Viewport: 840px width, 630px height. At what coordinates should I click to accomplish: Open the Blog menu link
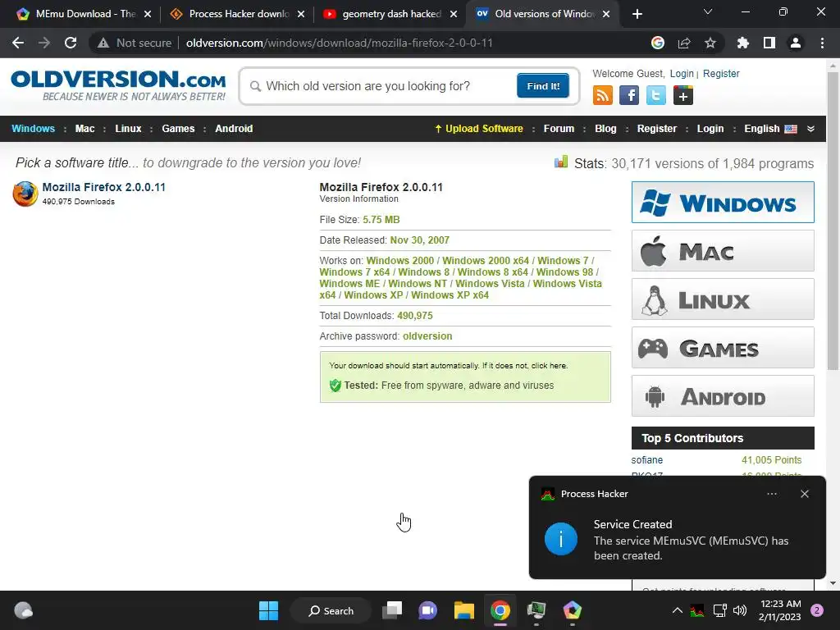pos(605,129)
